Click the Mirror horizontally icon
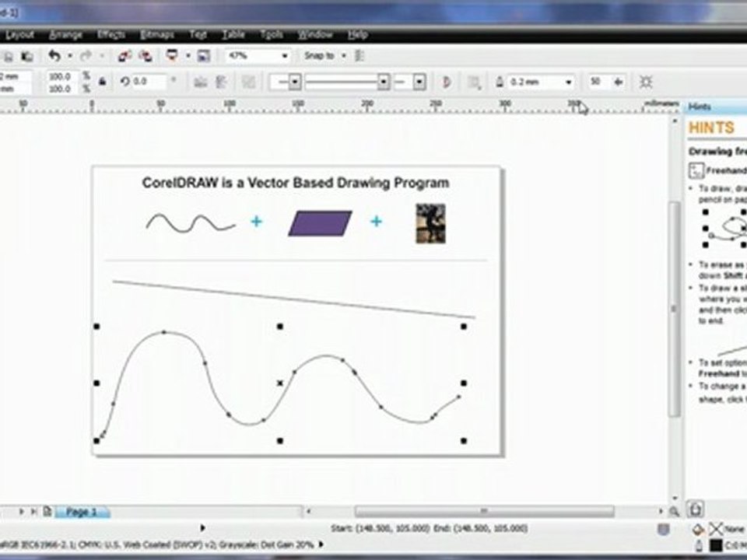Image resolution: width=747 pixels, height=560 pixels. [x=201, y=82]
